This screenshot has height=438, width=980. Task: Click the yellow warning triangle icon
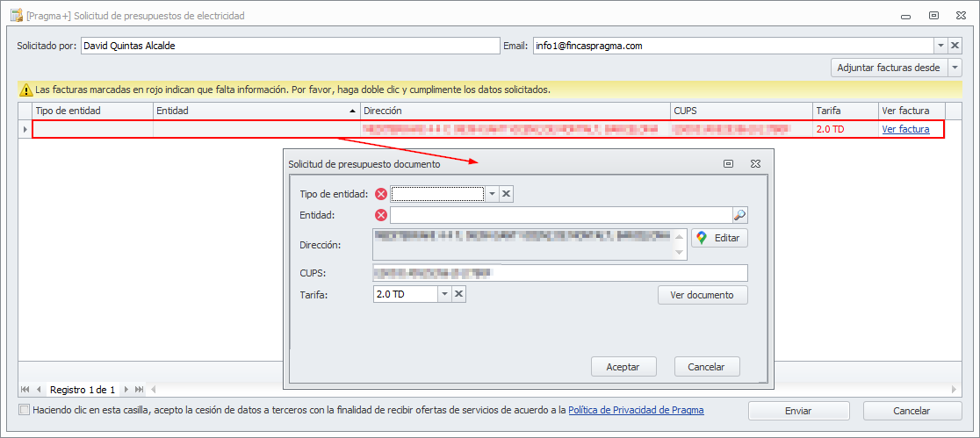coord(25,90)
